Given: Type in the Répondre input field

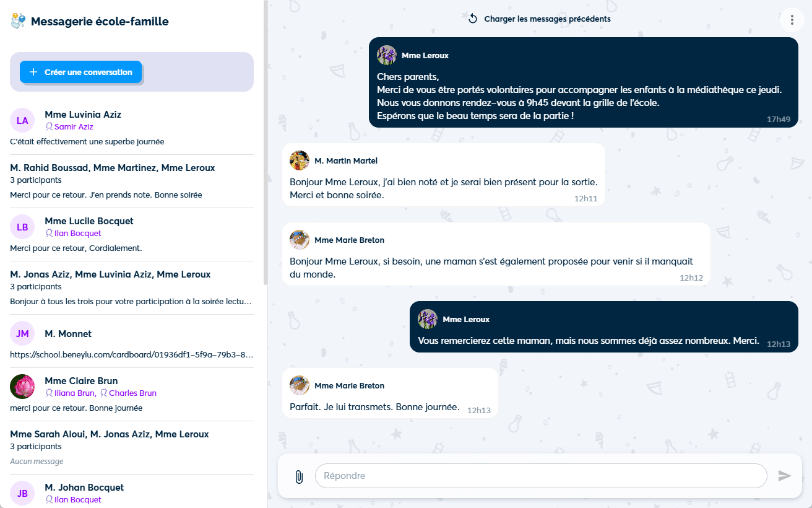Looking at the screenshot, I should click(x=540, y=476).
